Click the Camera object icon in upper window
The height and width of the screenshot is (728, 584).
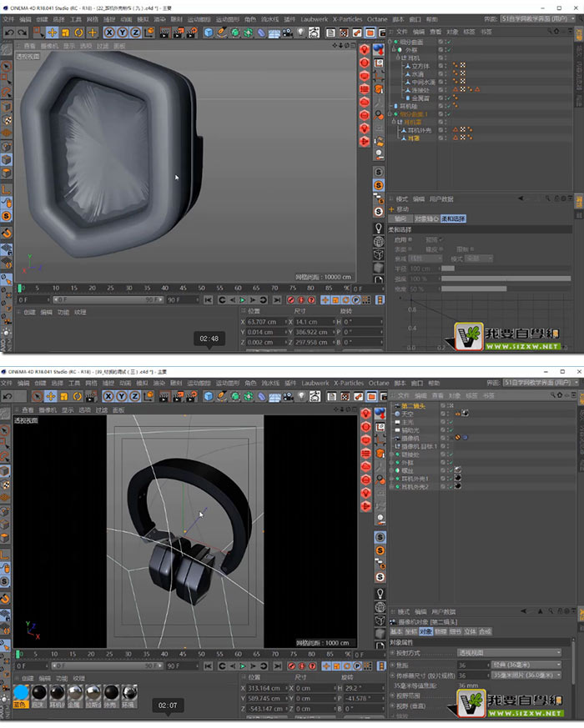coord(288,33)
